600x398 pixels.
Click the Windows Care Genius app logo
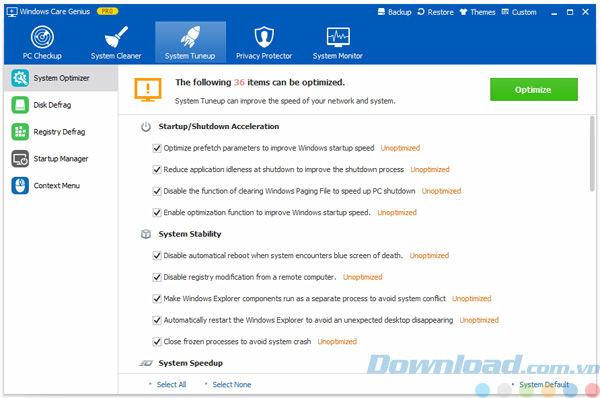coord(12,12)
